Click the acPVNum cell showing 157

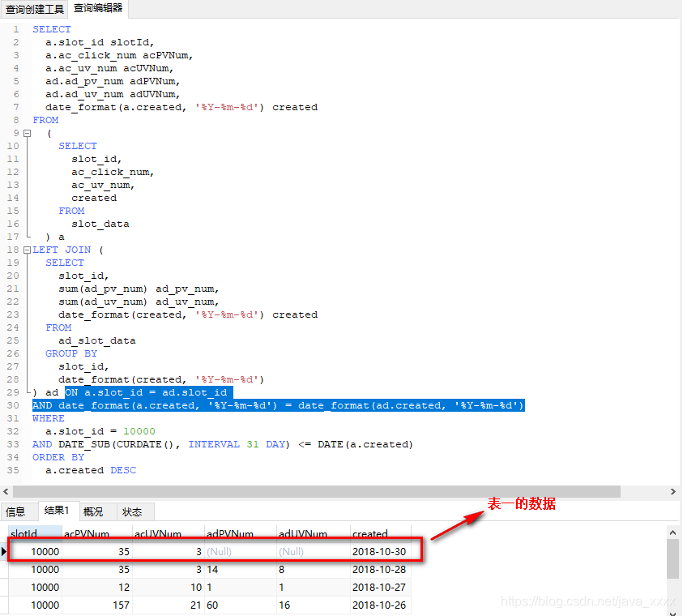97,605
